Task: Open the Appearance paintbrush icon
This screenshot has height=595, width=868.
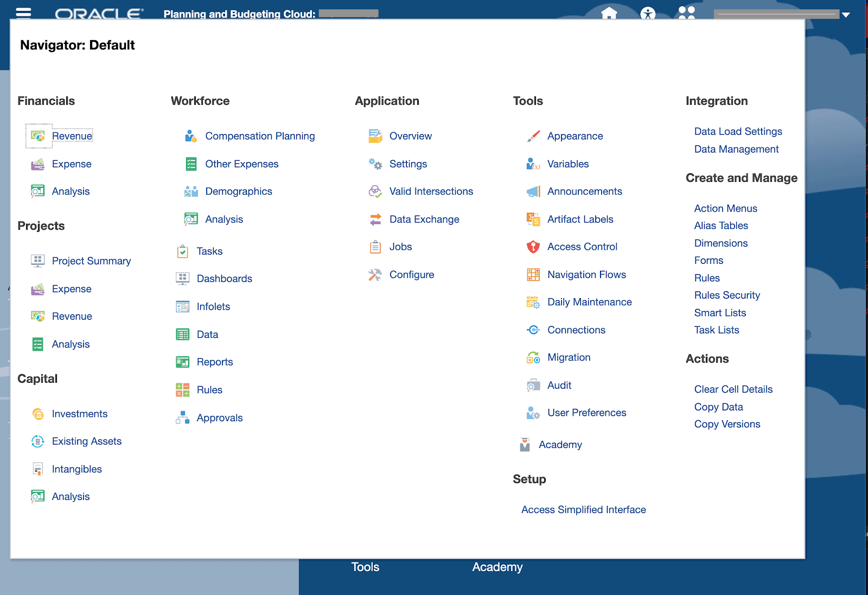Action: [532, 136]
